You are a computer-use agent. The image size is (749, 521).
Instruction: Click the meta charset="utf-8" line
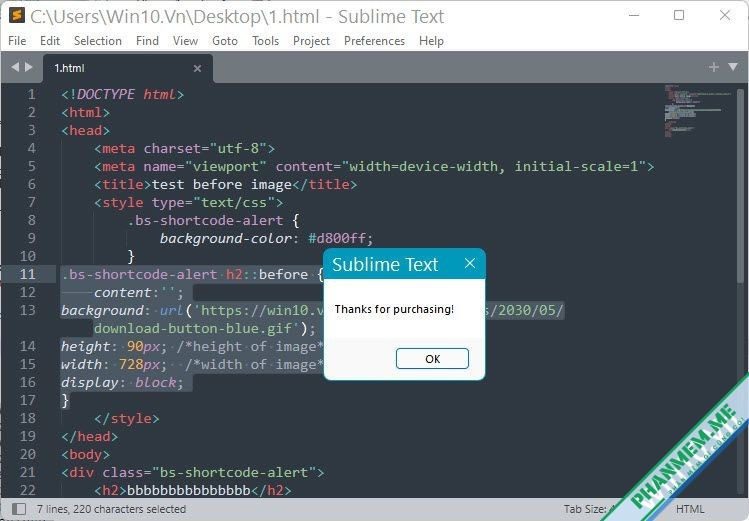point(184,149)
